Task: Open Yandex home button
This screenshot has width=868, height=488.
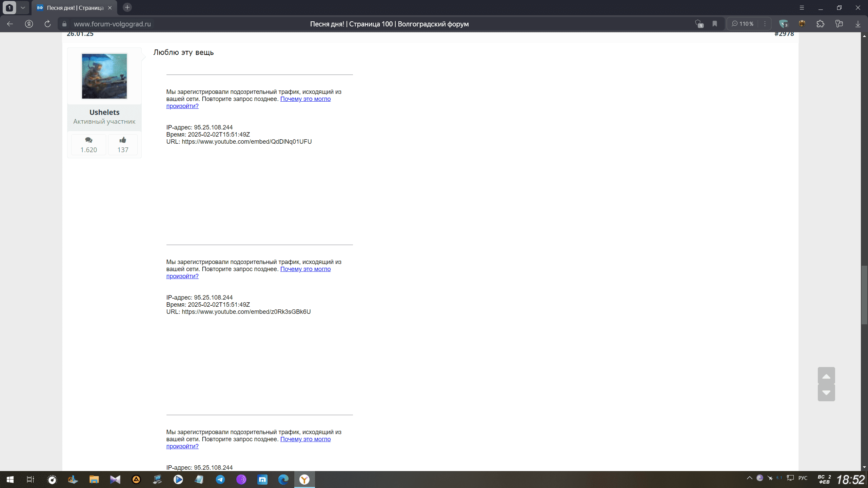Action: pos(29,24)
